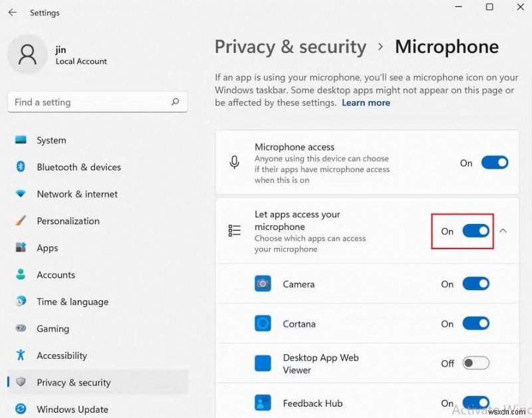Open Personalization settings
Image resolution: width=532 pixels, height=418 pixels.
63,221
